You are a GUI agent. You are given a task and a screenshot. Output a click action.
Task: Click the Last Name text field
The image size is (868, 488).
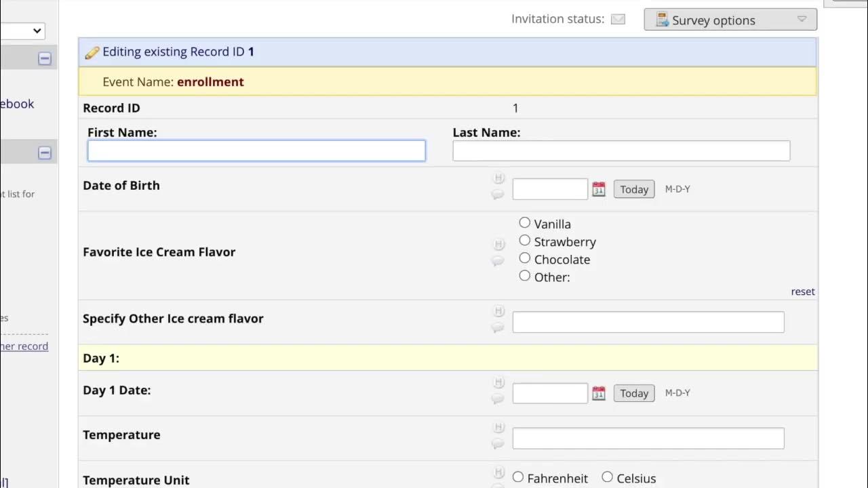[x=621, y=150]
